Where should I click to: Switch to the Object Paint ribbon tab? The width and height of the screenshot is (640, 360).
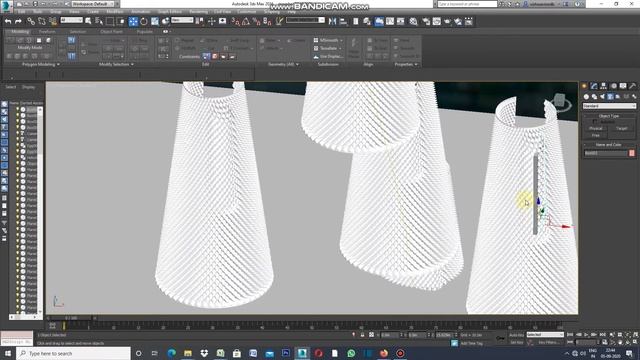coord(111,31)
